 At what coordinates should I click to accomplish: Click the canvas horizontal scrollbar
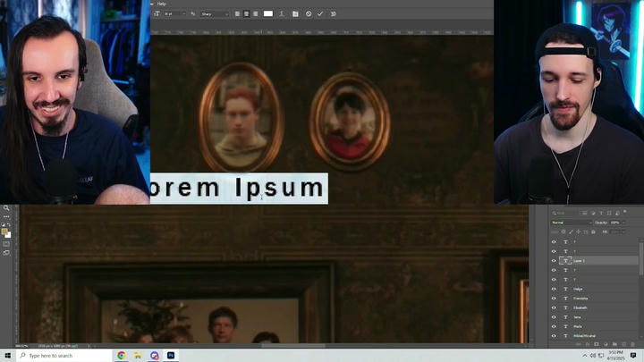tap(293, 346)
